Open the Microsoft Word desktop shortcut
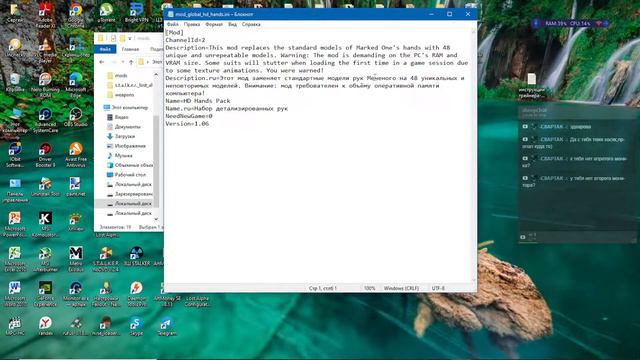The width and height of the screenshot is (640, 360). click(15, 294)
